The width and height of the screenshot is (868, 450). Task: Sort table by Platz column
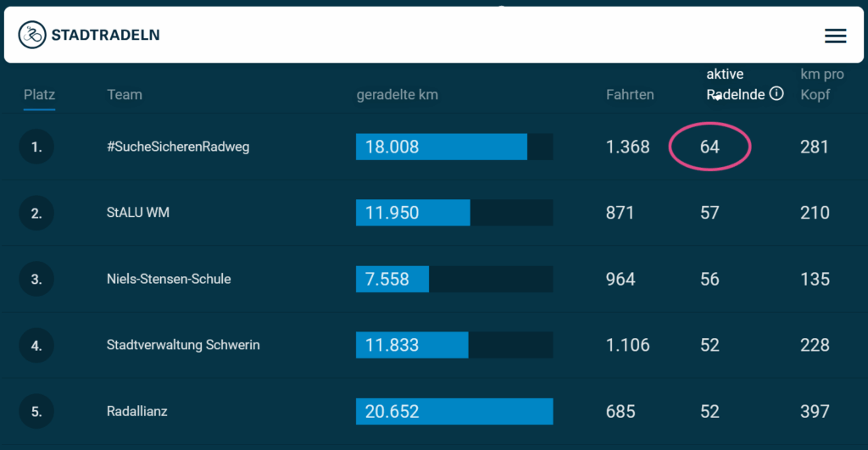[39, 95]
